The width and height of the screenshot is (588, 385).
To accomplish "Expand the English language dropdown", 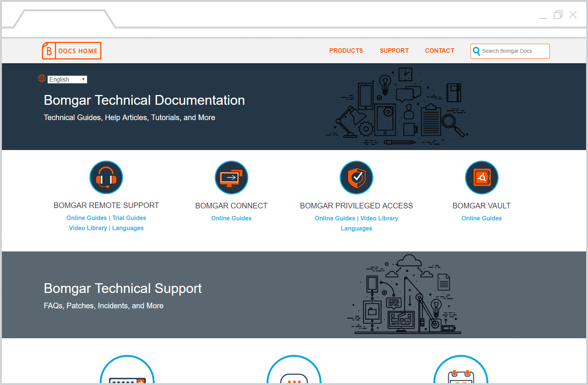I will click(x=67, y=79).
